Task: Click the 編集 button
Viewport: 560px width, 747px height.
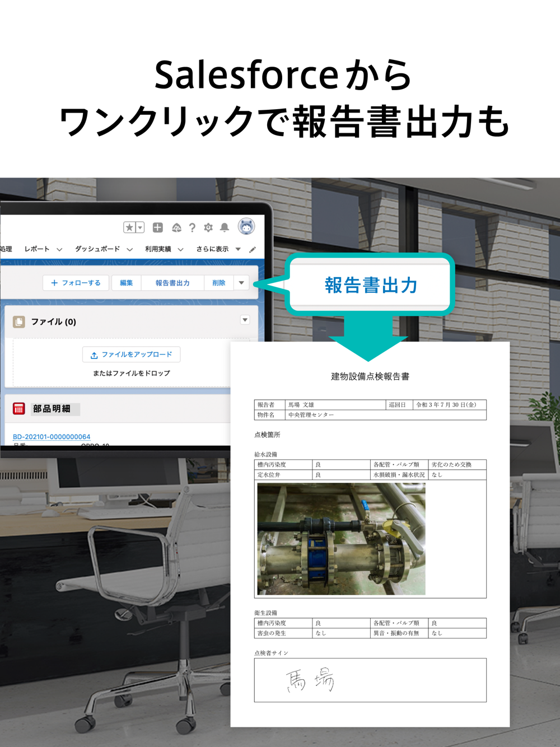Action: (x=127, y=283)
